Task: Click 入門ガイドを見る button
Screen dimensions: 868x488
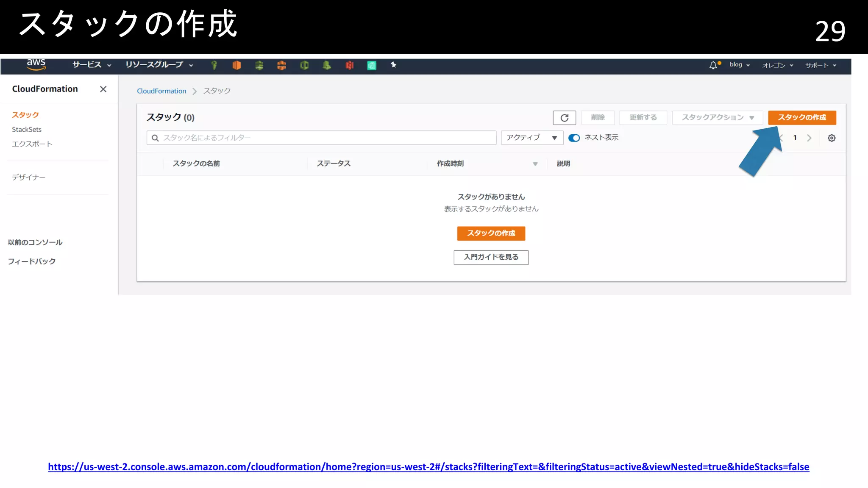Action: [491, 257]
